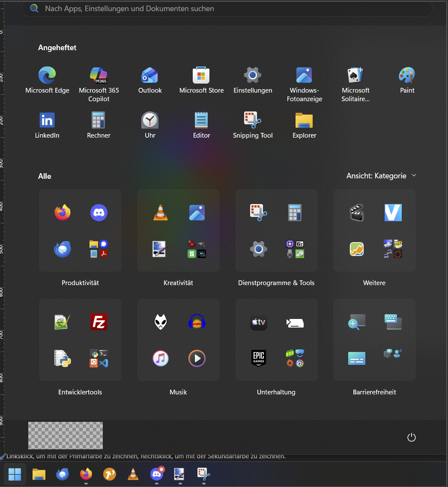The image size is (448, 487).
Task: Launch Firefox in Produktivität category
Action: pos(63,213)
